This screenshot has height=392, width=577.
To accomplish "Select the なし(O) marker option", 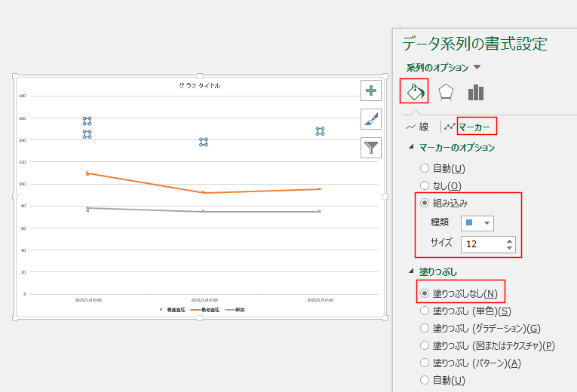I will [425, 185].
